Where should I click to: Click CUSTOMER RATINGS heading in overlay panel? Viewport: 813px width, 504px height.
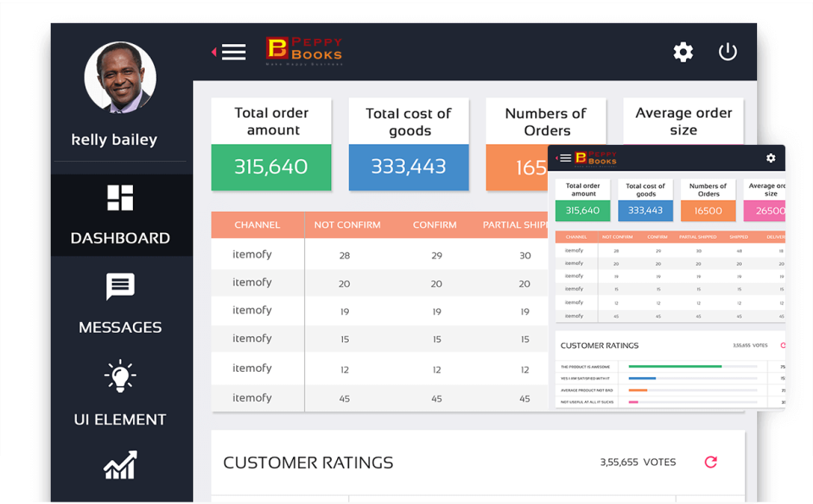click(600, 346)
